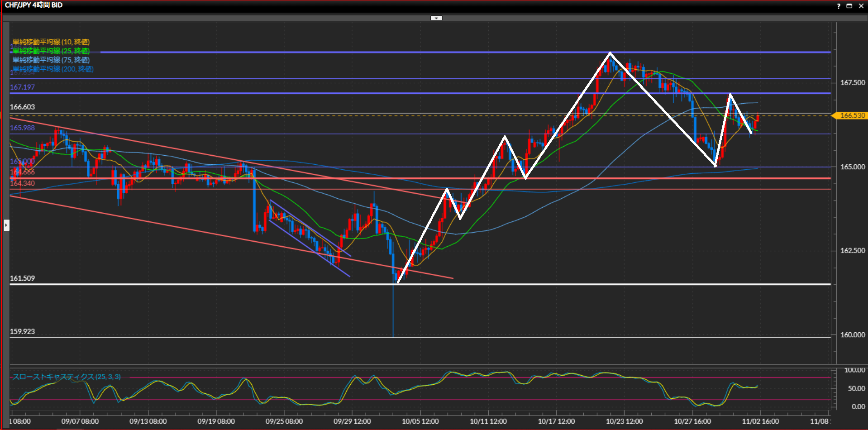Close the CHF/JPY chart window

861,6
